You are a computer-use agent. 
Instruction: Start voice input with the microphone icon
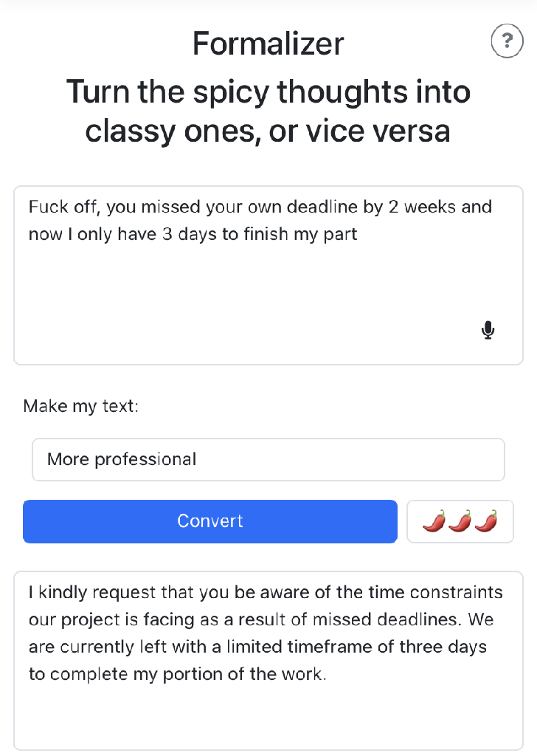point(488,330)
